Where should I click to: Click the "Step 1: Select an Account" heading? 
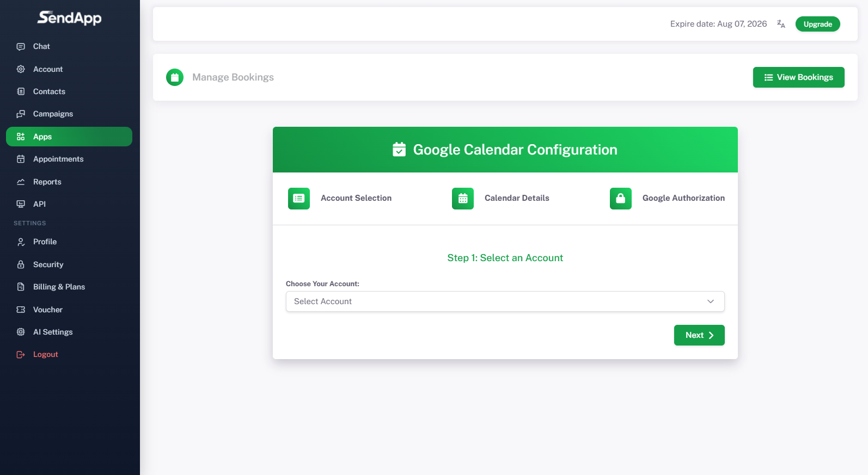(505, 258)
